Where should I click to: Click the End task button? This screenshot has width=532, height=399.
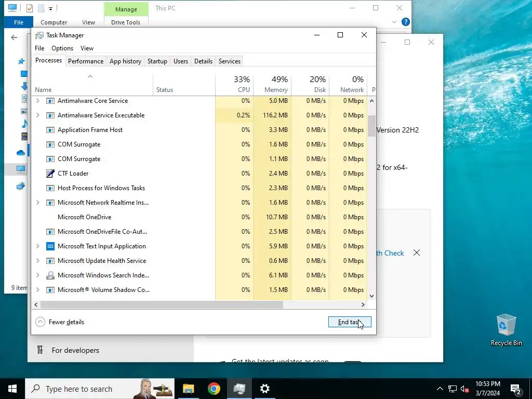click(x=350, y=322)
